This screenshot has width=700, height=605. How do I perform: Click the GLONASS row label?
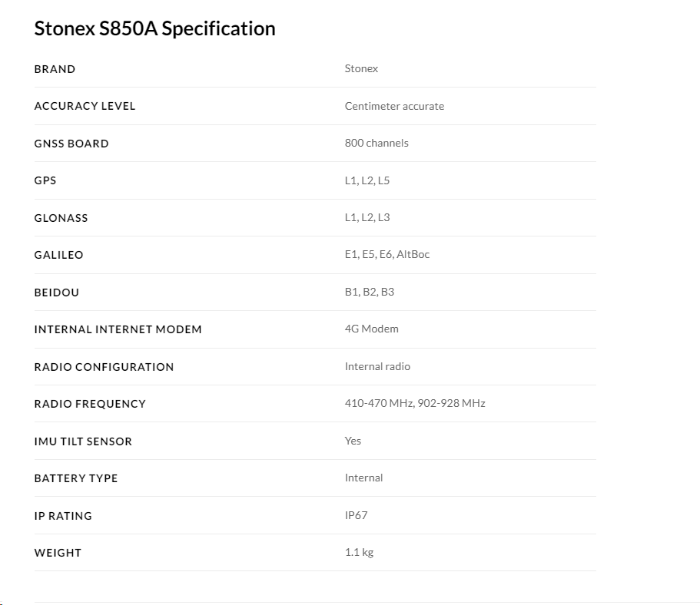pos(61,218)
